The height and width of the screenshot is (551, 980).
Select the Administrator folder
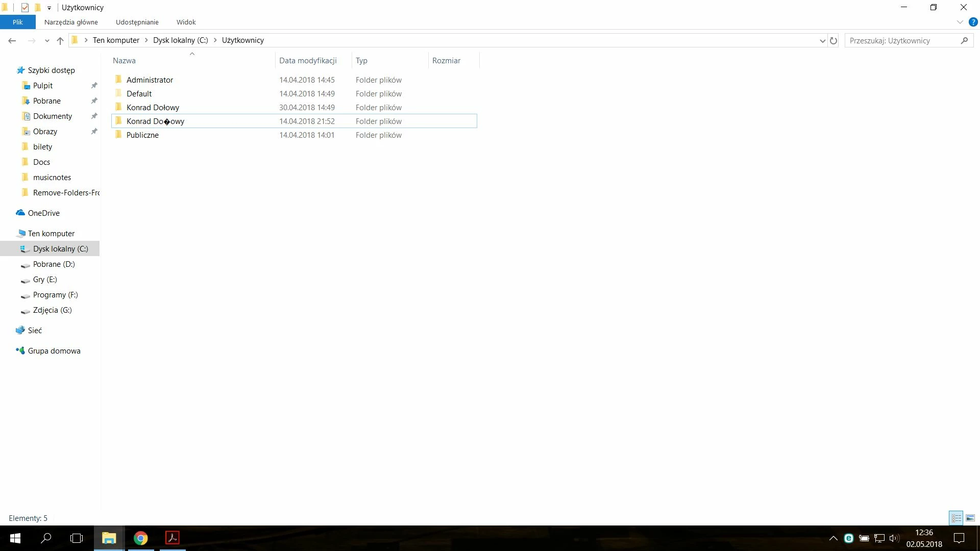[150, 80]
